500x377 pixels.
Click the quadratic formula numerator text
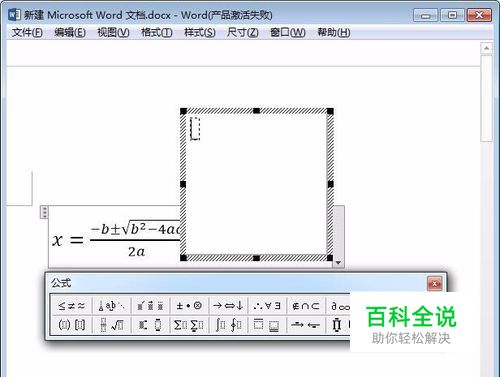coord(135,229)
